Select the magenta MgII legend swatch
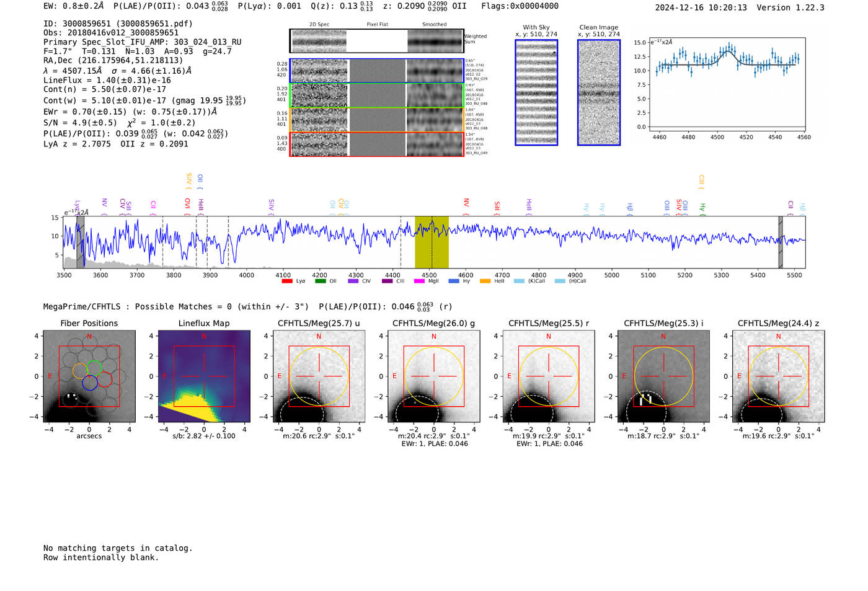Image resolution: width=868 pixels, height=591 pixels. click(x=418, y=282)
